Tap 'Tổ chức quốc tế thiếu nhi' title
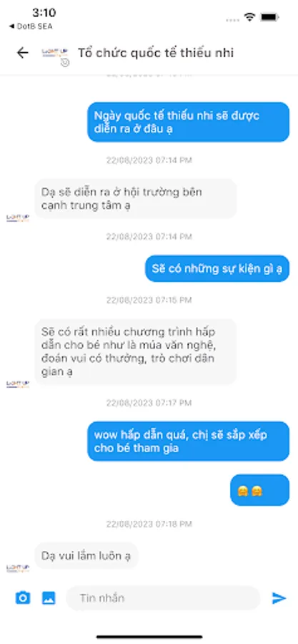298x644 pixels. [x=156, y=53]
